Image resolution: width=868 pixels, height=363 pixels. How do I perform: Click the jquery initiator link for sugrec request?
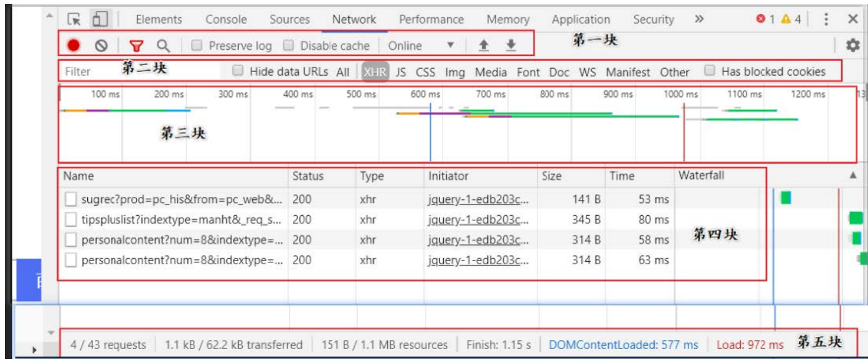[x=478, y=199]
